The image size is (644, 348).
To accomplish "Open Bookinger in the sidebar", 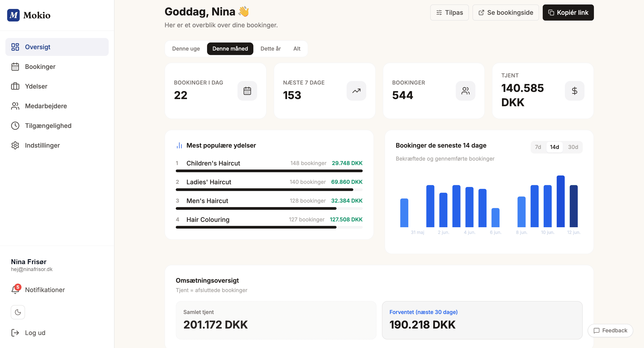I will (x=57, y=67).
